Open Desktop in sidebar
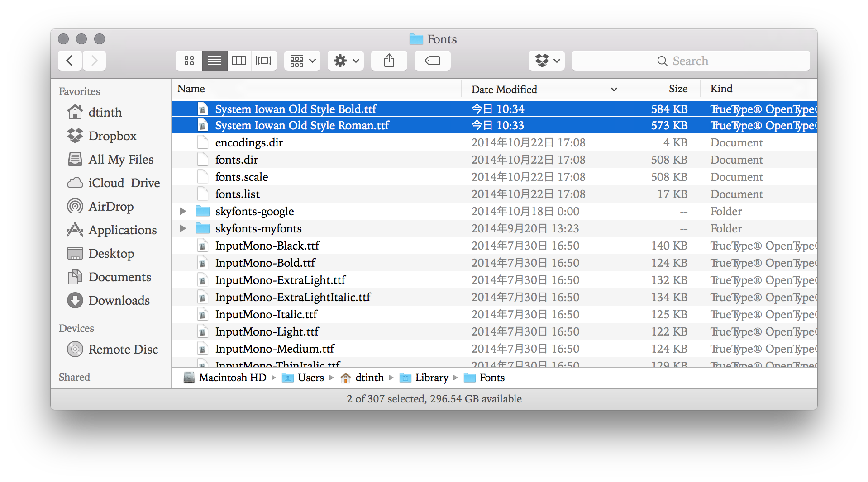The width and height of the screenshot is (868, 482). coord(100,253)
